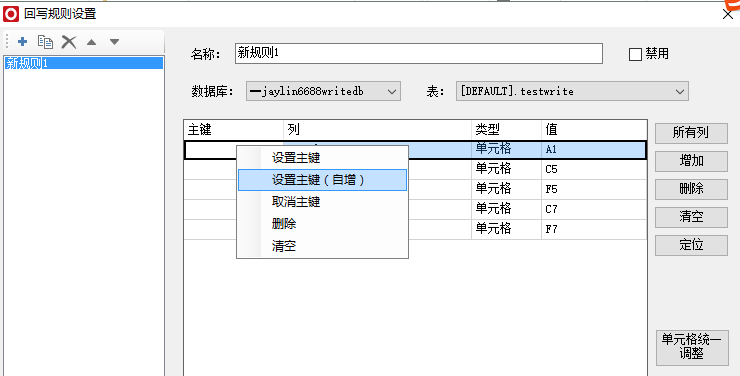Screen dimensions: 740x376
Task: Copy the selected rule using copy icon
Action: (x=45, y=42)
